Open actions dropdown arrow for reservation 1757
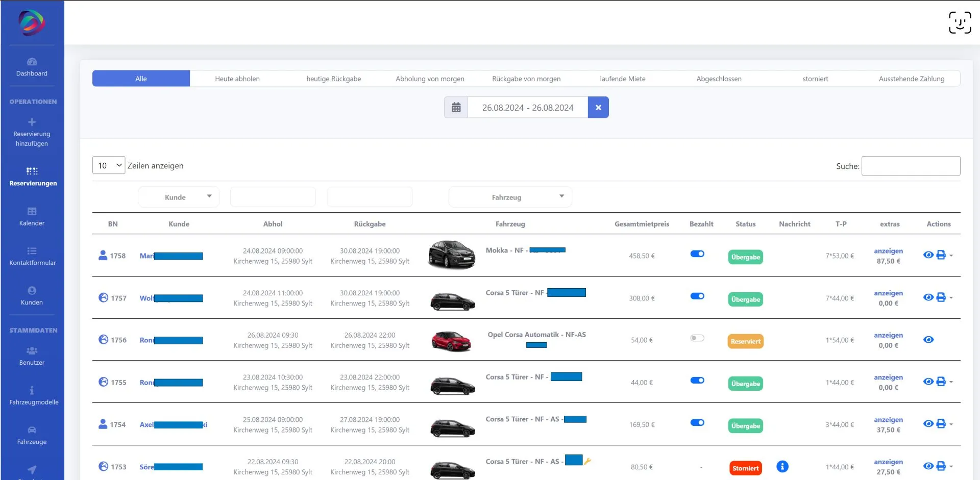The image size is (980, 480). 951,298
